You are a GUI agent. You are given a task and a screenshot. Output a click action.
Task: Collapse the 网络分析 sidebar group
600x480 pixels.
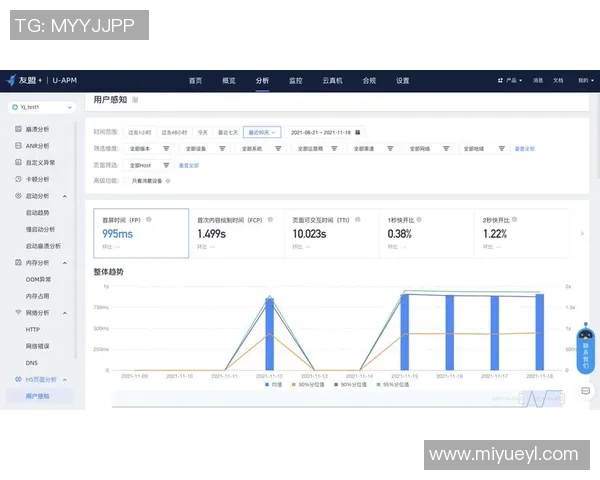(x=65, y=313)
